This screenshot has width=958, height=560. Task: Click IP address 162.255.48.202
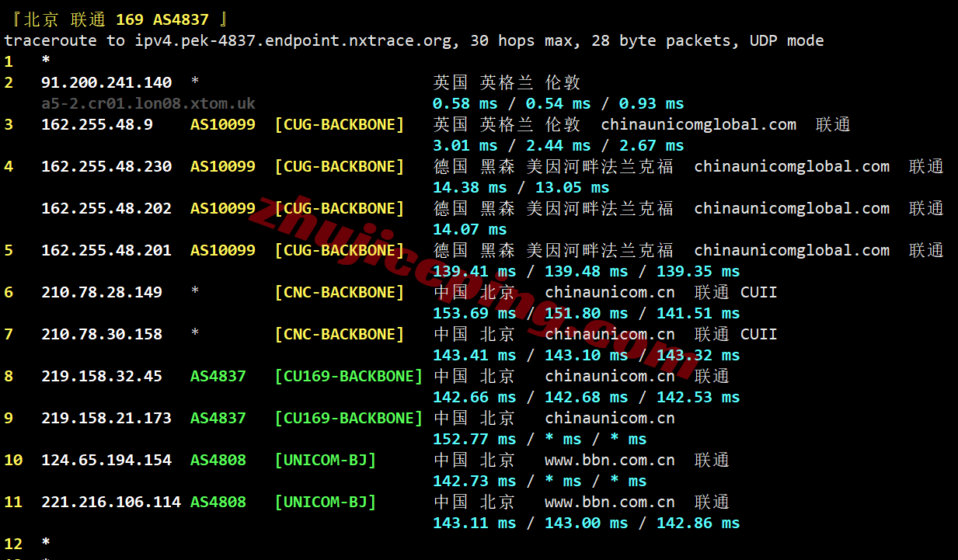click(x=106, y=208)
